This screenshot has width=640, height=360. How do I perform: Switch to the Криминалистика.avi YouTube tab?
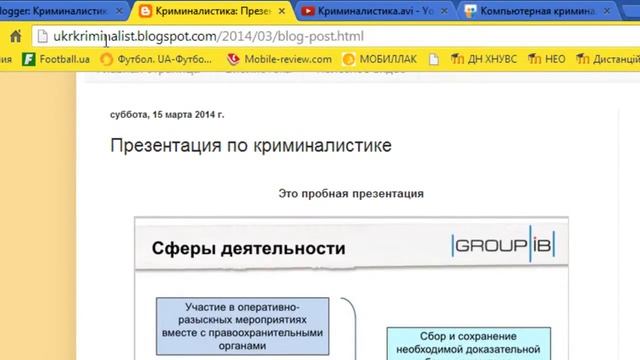[x=376, y=11]
